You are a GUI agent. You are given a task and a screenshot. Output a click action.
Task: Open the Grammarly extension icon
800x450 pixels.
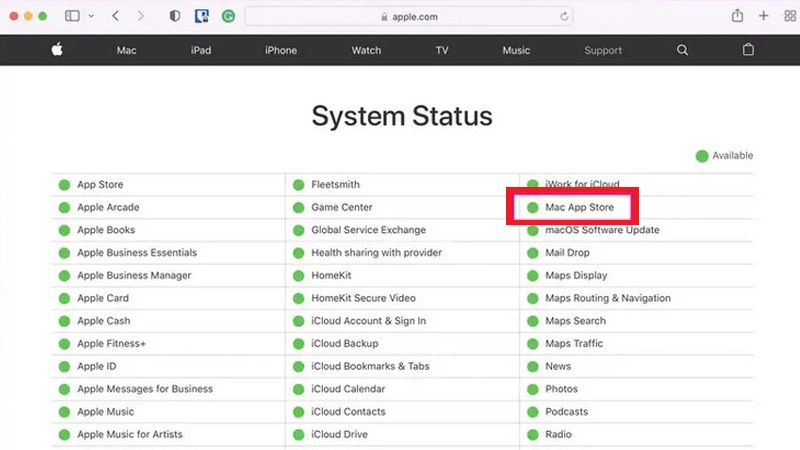228,16
